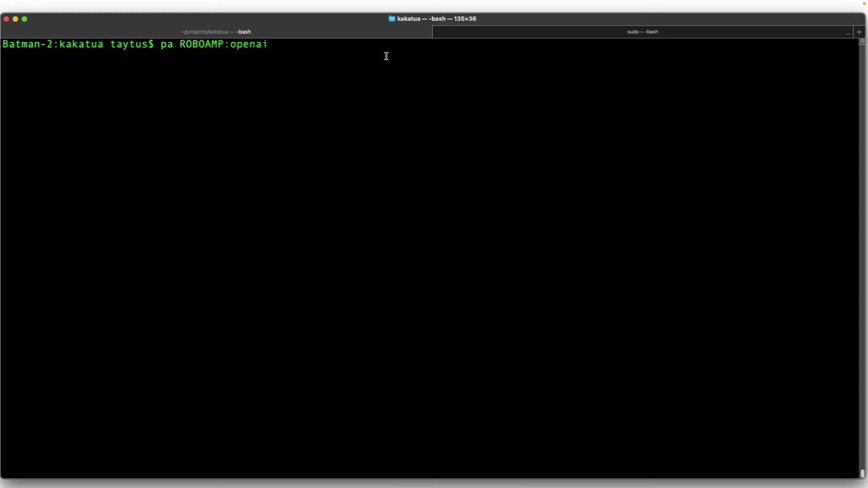
Task: Click the window title 'kakatua — -bash — 135×36'
Action: click(437, 18)
